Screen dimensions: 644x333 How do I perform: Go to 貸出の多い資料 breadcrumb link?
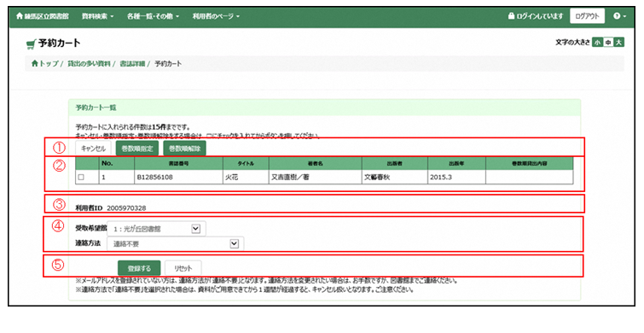89,64
